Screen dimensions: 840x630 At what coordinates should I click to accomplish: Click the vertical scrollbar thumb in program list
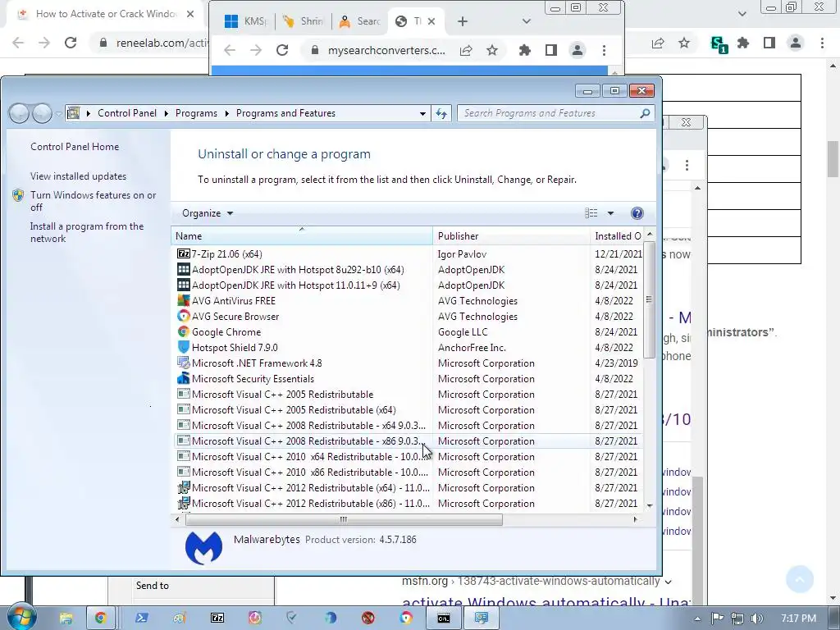click(650, 299)
